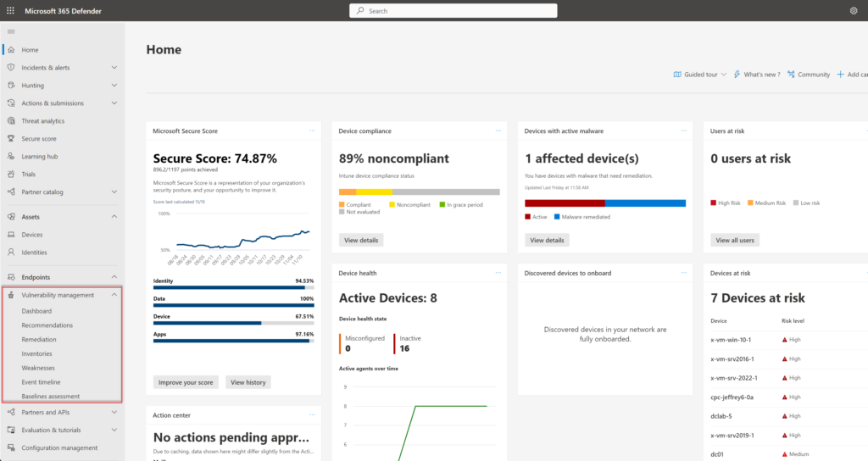Click View details under Device compliance
Image resolution: width=868 pixels, height=461 pixels.
pyautogui.click(x=361, y=240)
